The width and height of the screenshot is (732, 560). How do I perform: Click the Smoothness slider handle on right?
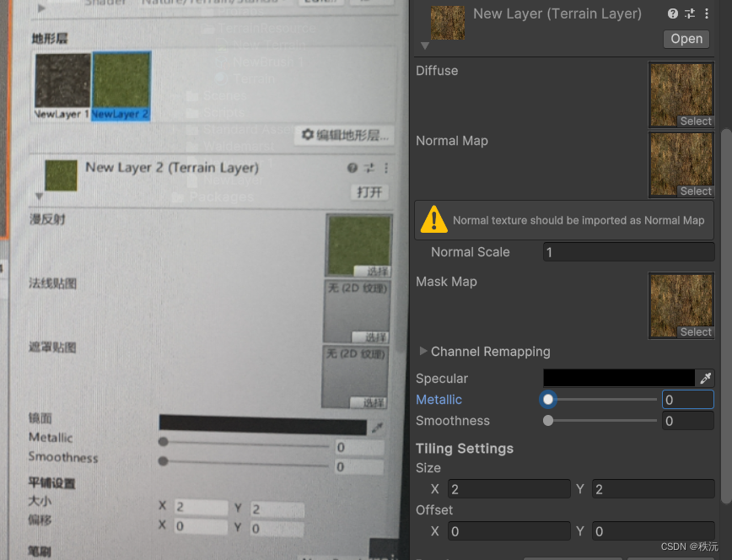tap(548, 421)
